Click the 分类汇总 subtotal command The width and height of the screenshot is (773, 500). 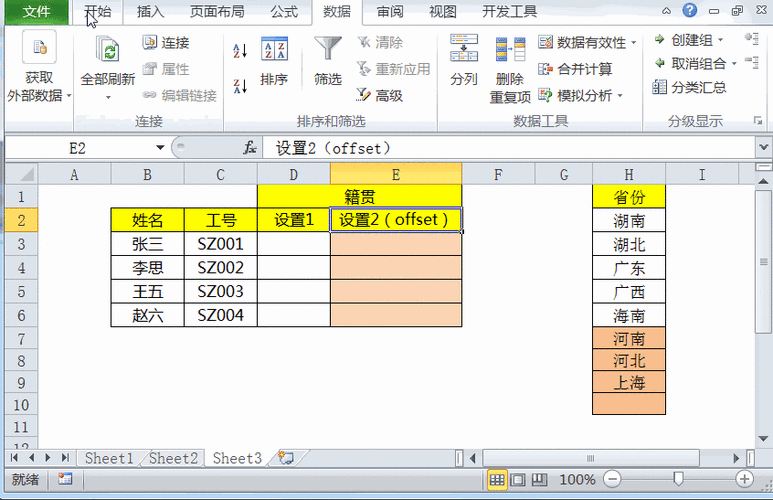(689, 87)
